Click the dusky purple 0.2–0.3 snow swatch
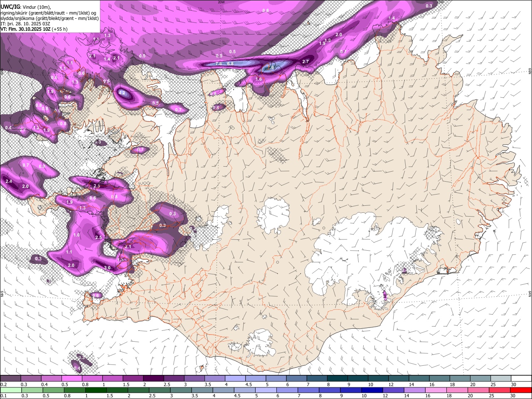Viewport: 532px width, 399px height. (x=10, y=379)
